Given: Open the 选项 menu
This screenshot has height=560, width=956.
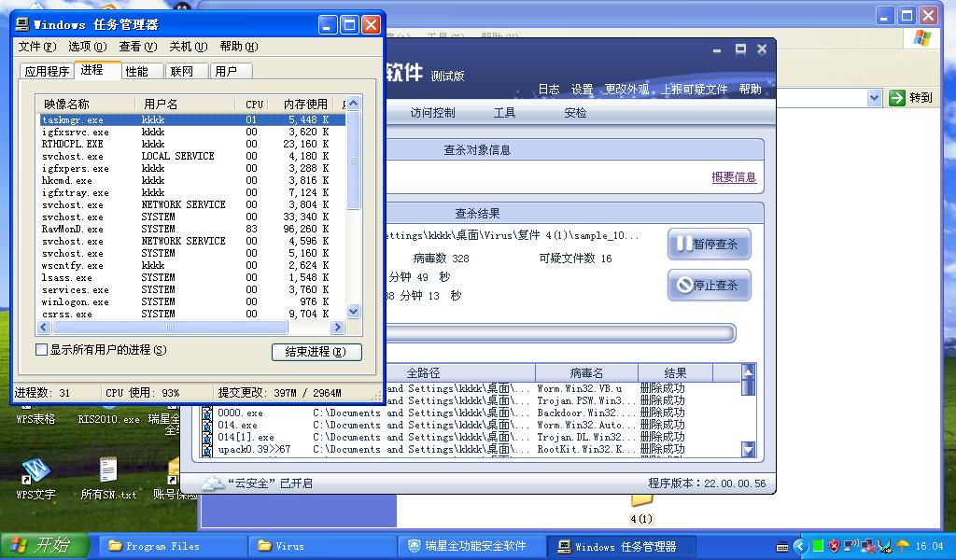Looking at the screenshot, I should (x=87, y=47).
